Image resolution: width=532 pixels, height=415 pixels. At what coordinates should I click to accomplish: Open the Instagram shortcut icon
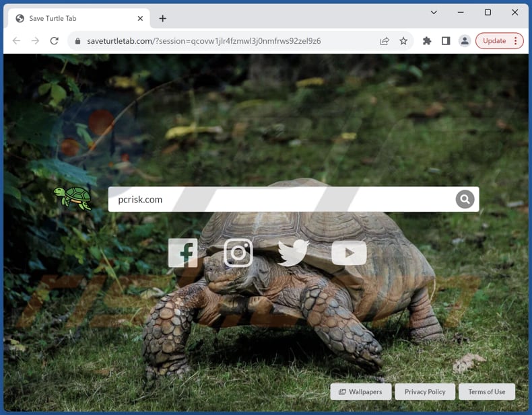pyautogui.click(x=238, y=253)
